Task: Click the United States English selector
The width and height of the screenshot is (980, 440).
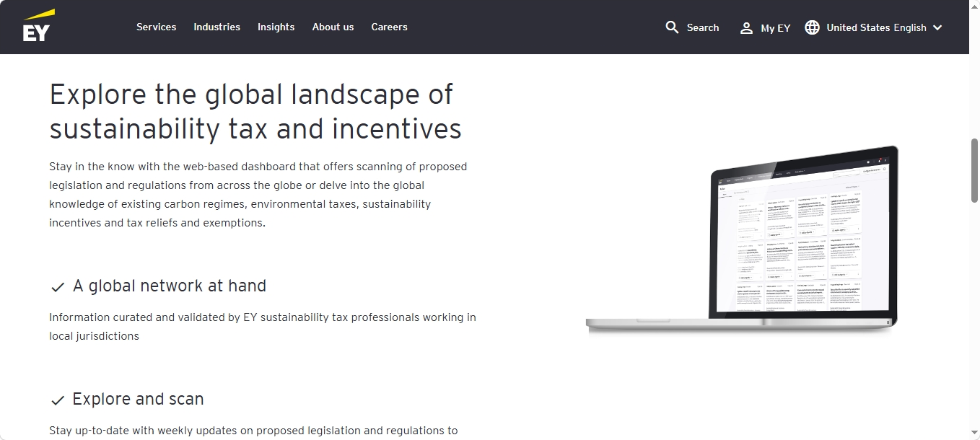Action: click(876, 27)
